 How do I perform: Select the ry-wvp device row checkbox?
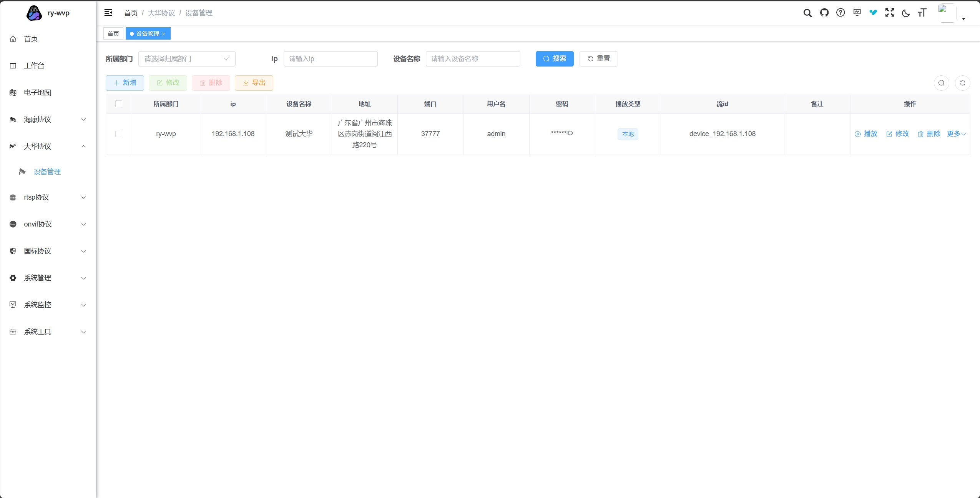coord(119,134)
